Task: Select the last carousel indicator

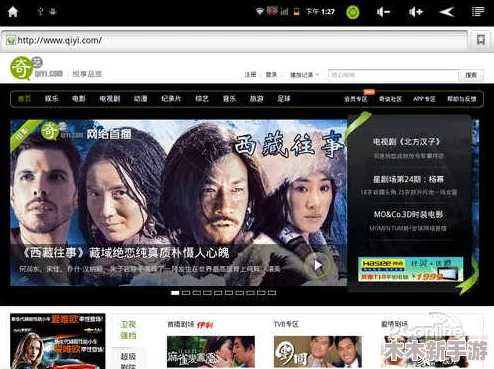Action: (x=272, y=293)
